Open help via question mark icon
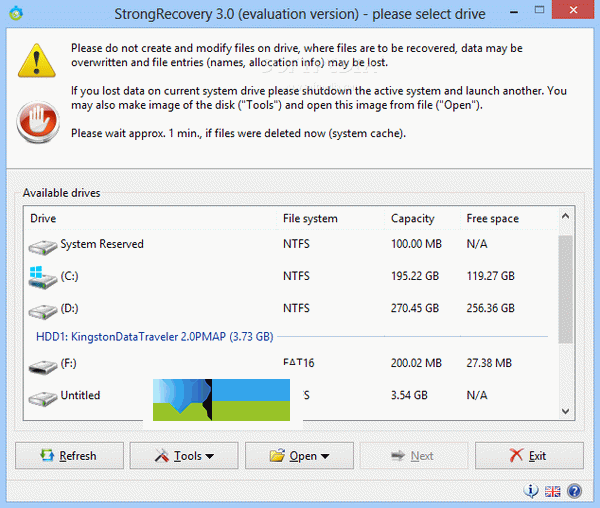Screen dimensions: 600x508 tap(574, 491)
